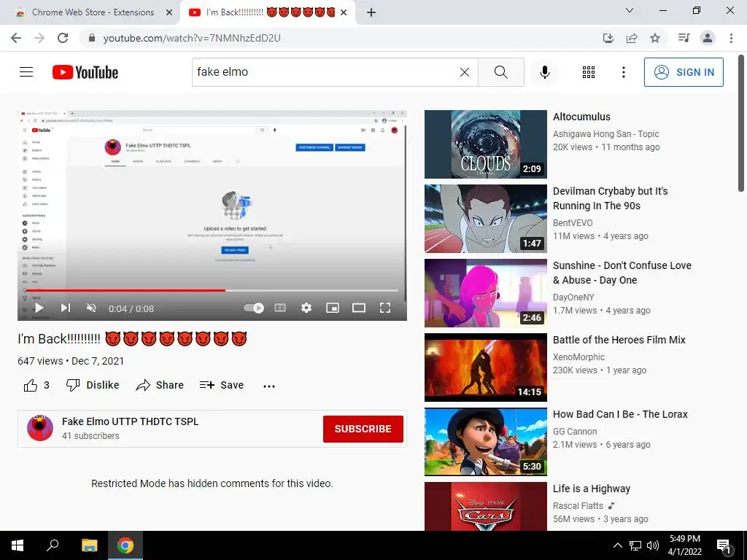Open Windows notification center
This screenshot has width=747, height=560.
pos(723,545)
